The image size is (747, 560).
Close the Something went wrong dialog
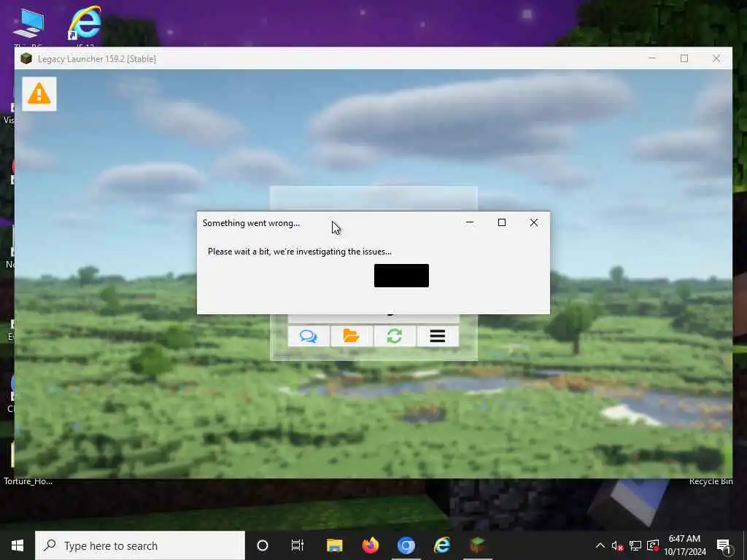[x=533, y=222]
